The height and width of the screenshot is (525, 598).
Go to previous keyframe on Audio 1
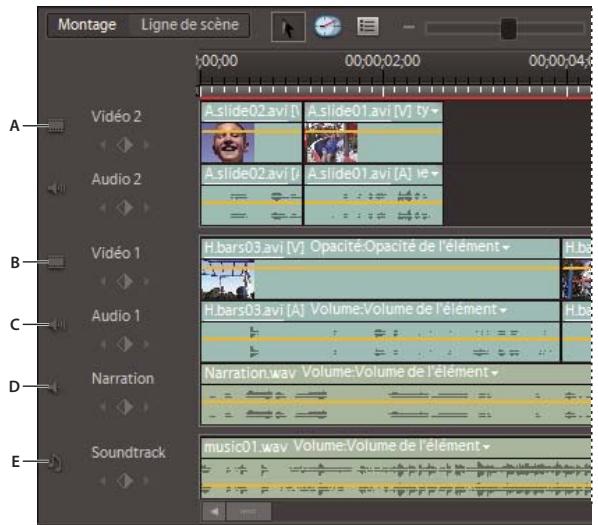click(102, 344)
